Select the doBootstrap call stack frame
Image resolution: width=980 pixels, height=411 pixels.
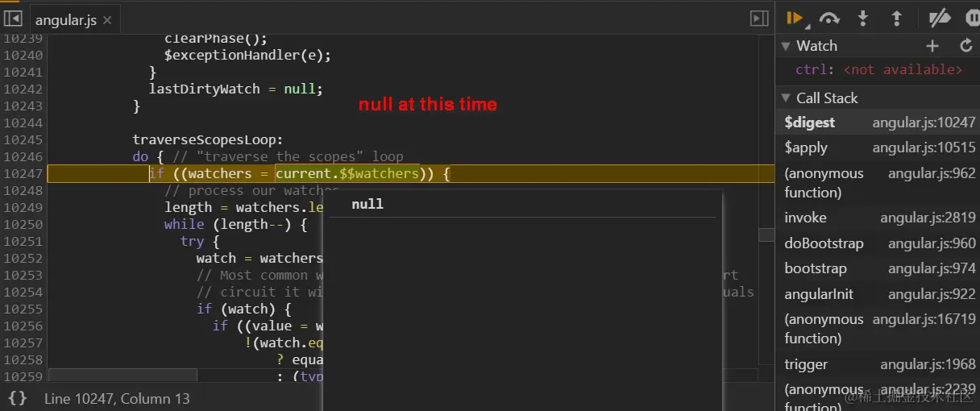(x=878, y=243)
